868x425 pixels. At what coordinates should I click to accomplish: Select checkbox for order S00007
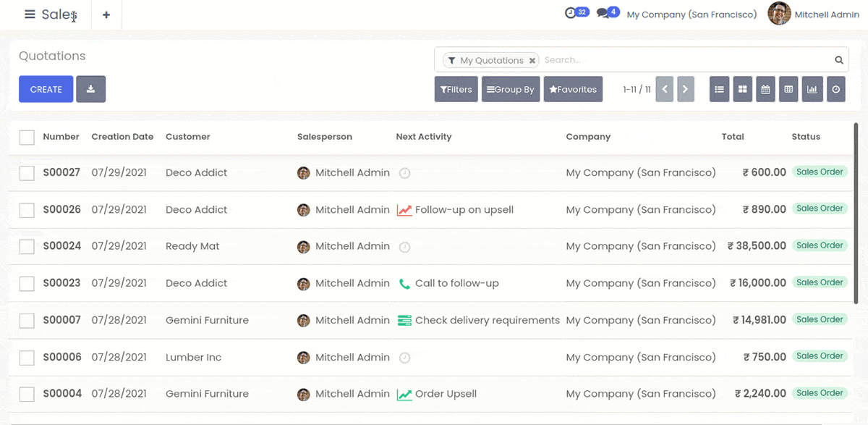[x=27, y=320]
